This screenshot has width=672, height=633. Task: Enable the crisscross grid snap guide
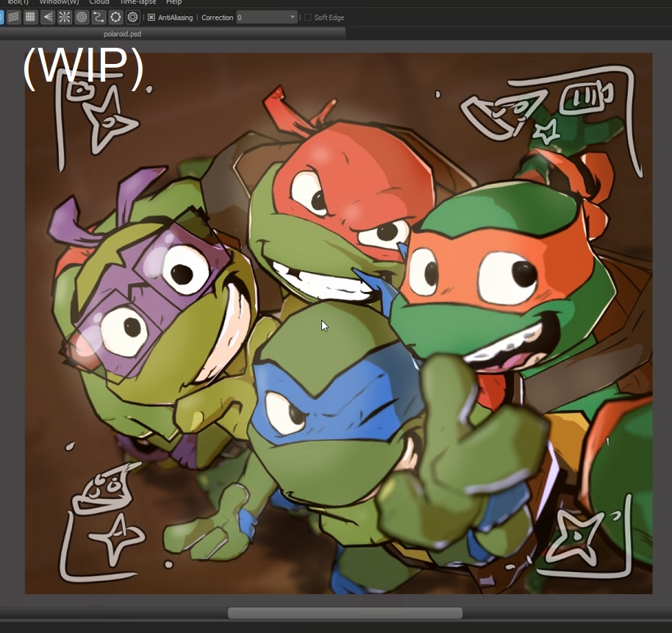click(30, 17)
